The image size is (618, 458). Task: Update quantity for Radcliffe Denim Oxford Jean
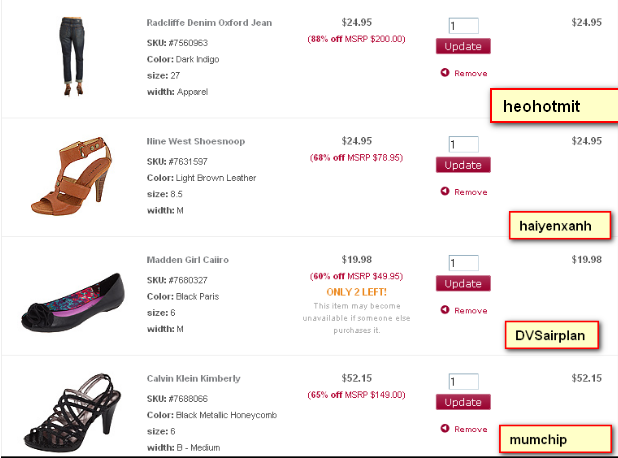463,46
